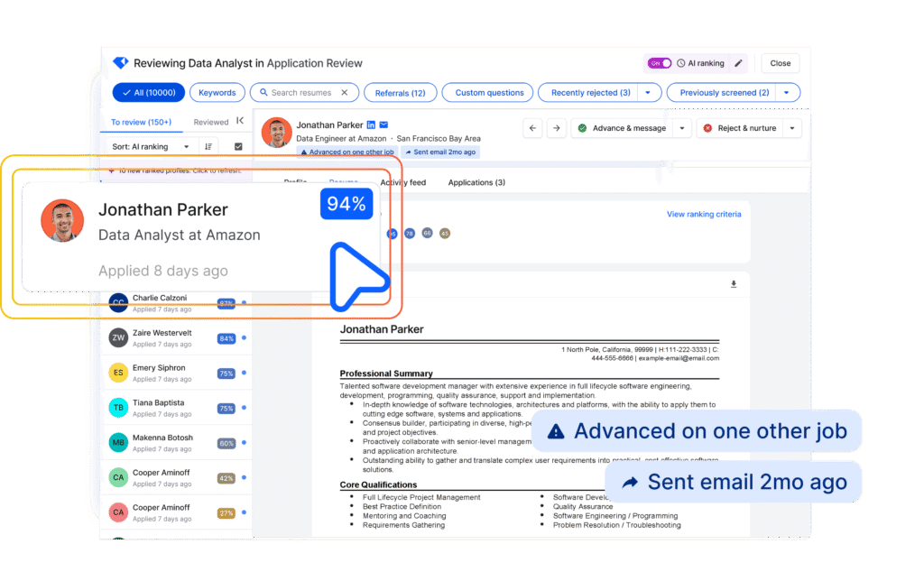Expand the Advance & message dropdown arrow
Screen dimensions: 924x581
pyautogui.click(x=681, y=128)
